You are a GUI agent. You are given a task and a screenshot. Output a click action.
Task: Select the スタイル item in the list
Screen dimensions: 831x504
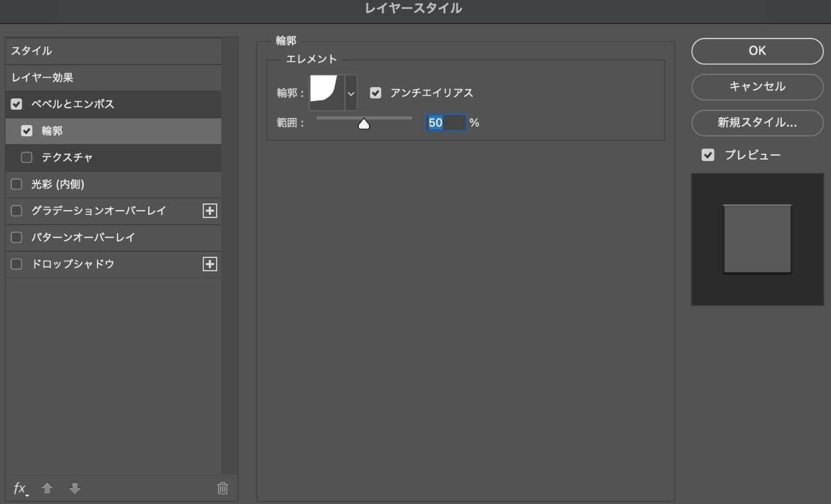tap(32, 51)
